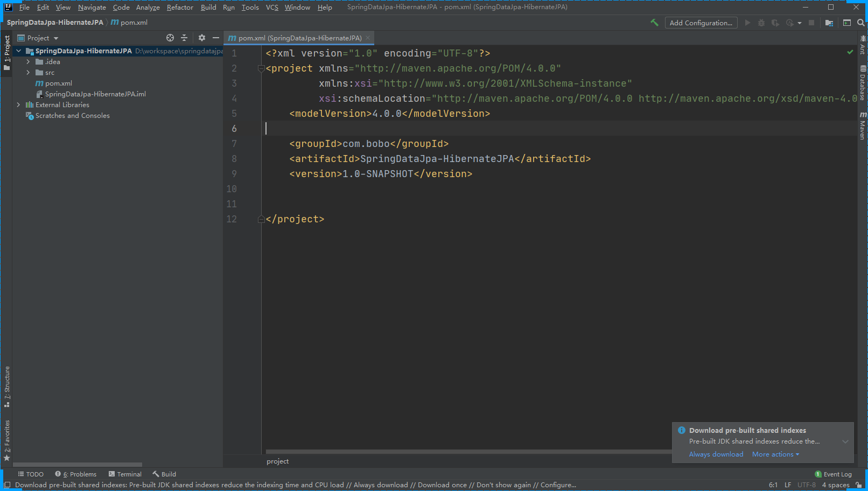Open the Event Log
Screen dimensions: 868x491
point(833,474)
